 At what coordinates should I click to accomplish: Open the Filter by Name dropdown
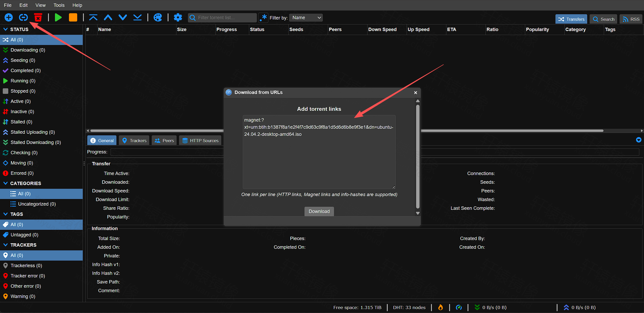(x=306, y=18)
